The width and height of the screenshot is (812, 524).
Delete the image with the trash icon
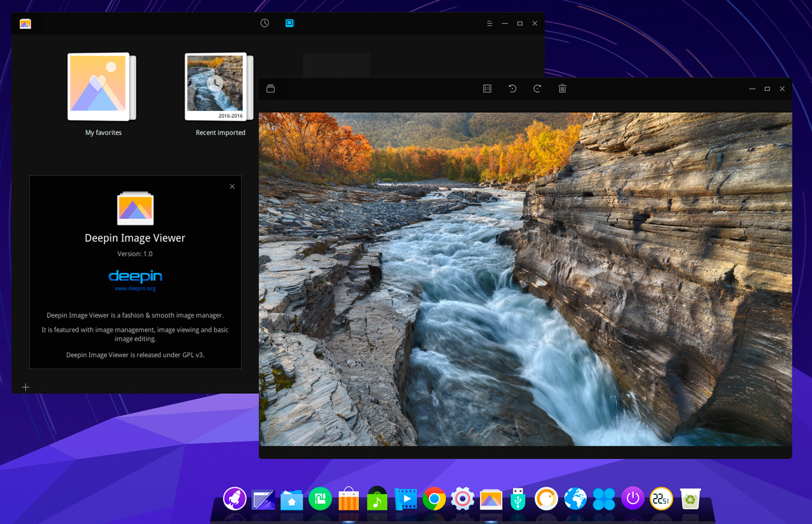coord(562,89)
